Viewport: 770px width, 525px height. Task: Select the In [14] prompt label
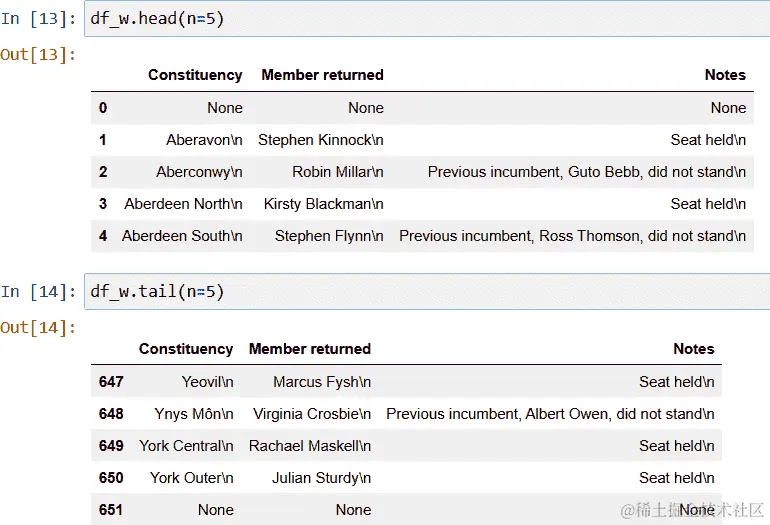[38, 292]
